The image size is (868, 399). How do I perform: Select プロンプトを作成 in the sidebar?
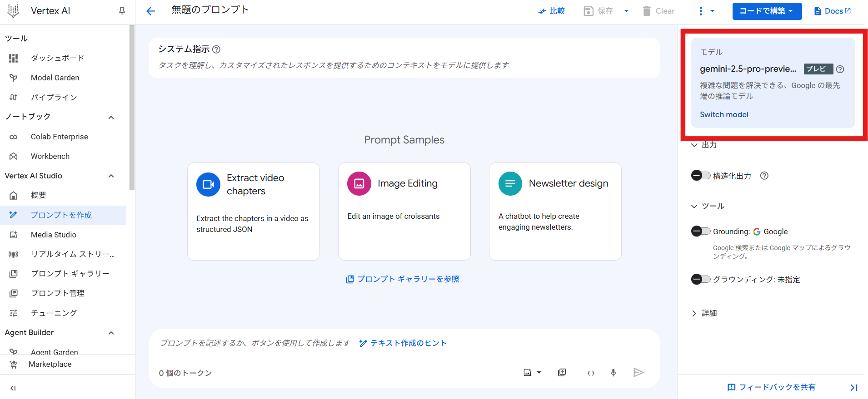pos(63,215)
